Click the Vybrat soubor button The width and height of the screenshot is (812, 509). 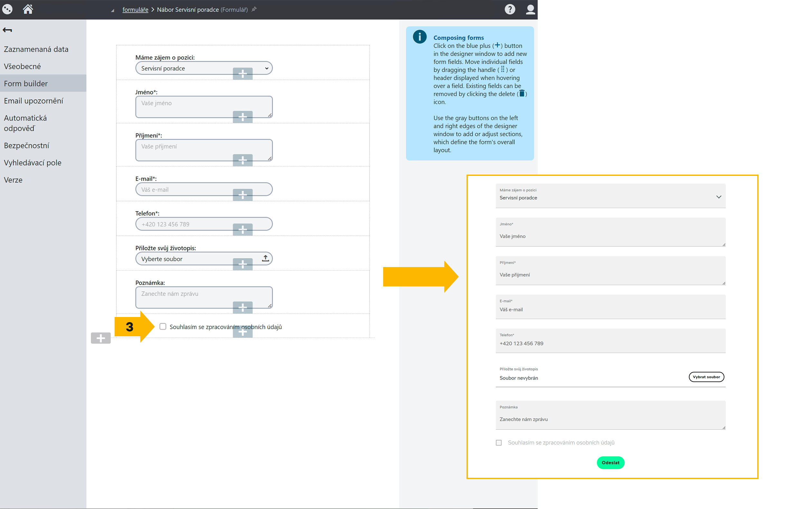coord(706,377)
